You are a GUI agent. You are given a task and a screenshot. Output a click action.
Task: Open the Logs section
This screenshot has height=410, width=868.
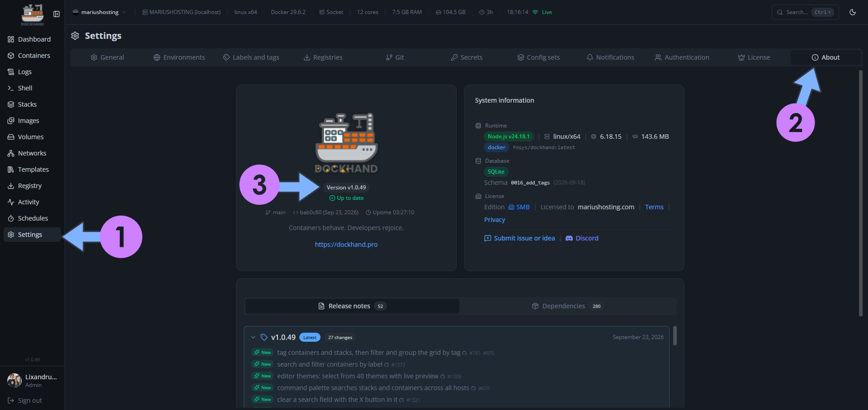[32, 72]
